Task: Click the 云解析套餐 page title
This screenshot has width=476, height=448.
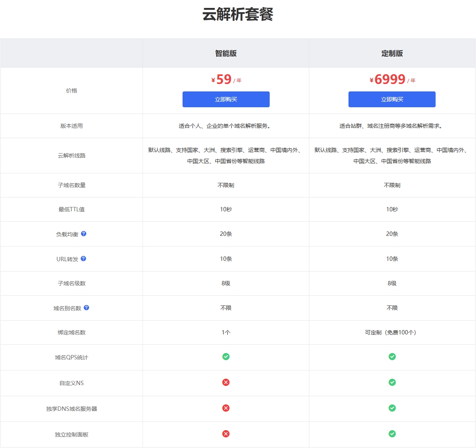Action: (238, 15)
